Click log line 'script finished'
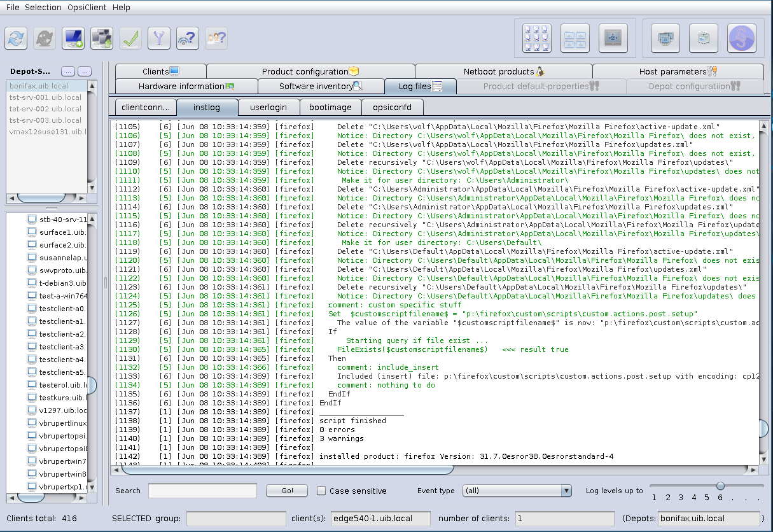The image size is (773, 532). point(352,421)
